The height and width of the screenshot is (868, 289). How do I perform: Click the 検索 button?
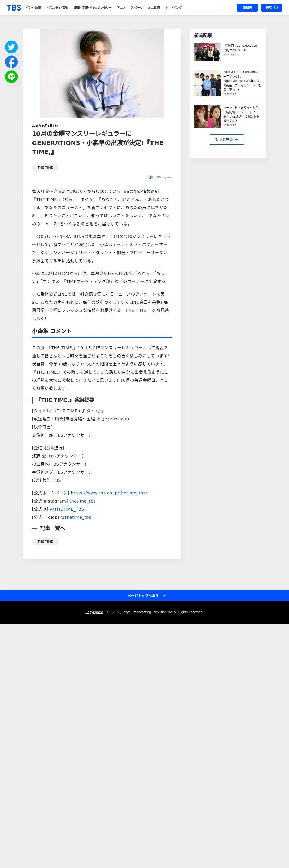pos(271,7)
